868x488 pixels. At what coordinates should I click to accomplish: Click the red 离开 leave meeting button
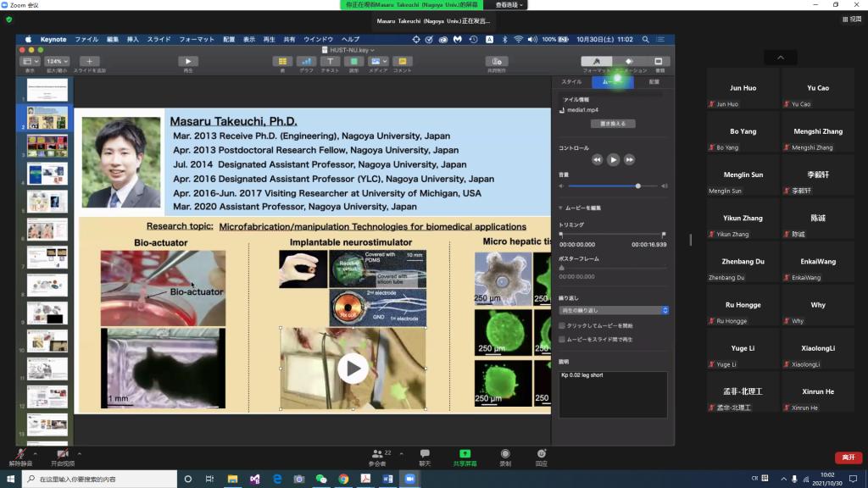(x=848, y=457)
